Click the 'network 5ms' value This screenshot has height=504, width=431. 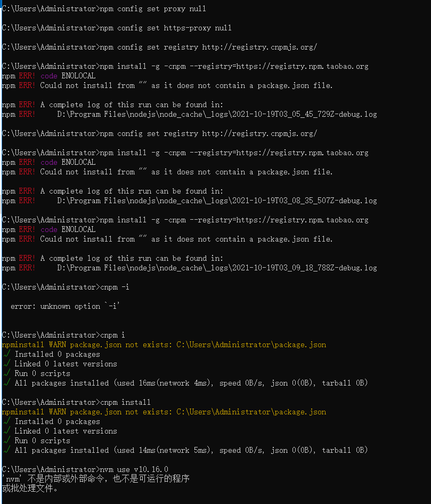[183, 450]
